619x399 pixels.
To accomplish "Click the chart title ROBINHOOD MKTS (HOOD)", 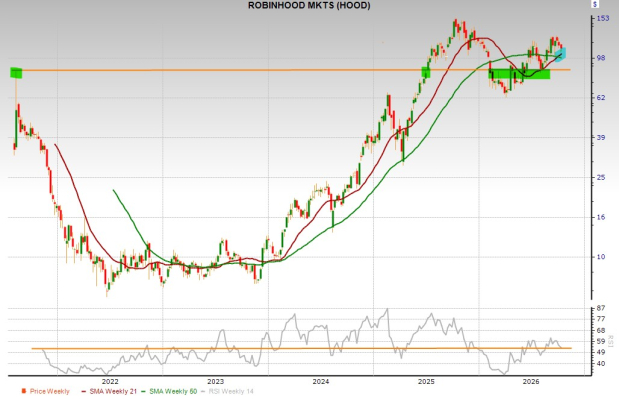I will click(309, 6).
